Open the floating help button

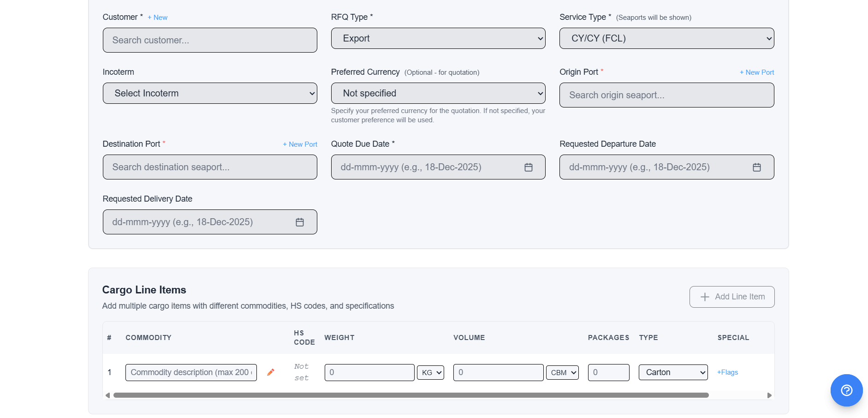tap(846, 390)
